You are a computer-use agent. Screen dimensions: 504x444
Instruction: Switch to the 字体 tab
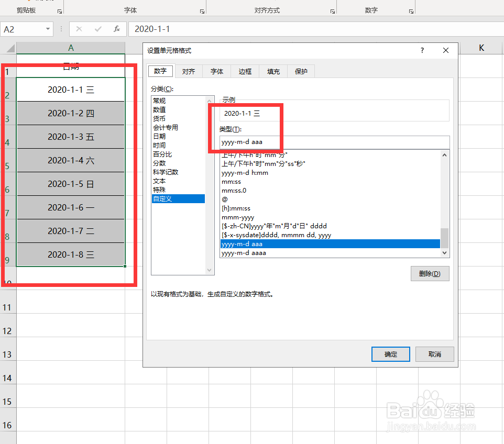click(x=217, y=71)
